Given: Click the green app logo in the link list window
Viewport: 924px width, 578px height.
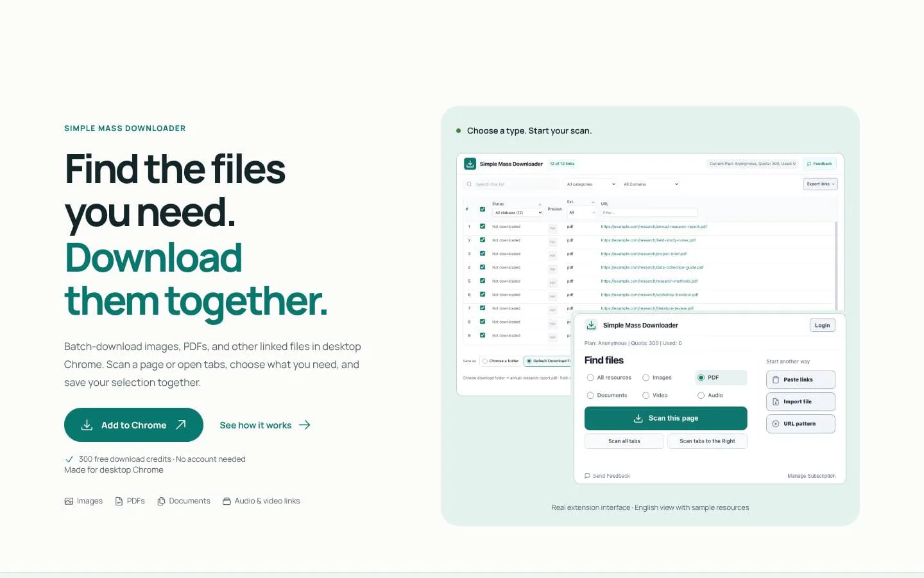Looking at the screenshot, I should tap(470, 164).
